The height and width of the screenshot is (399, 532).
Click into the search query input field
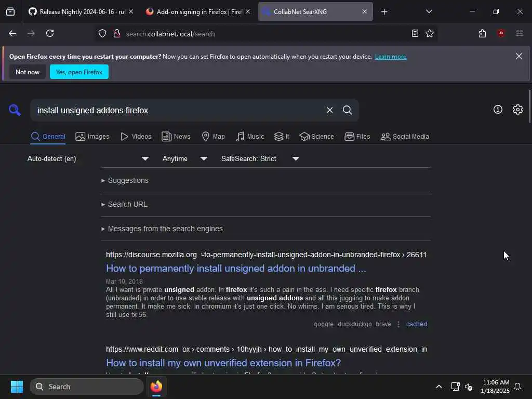click(x=179, y=110)
